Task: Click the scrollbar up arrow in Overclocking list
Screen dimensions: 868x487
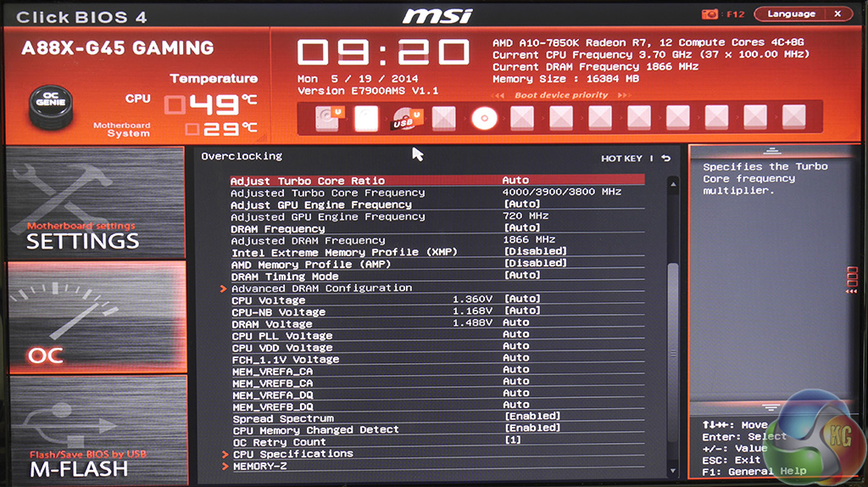Action: 673,184
